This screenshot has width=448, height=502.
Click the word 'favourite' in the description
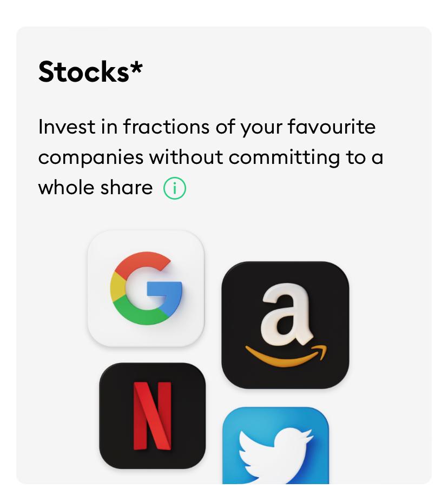pos(331,127)
